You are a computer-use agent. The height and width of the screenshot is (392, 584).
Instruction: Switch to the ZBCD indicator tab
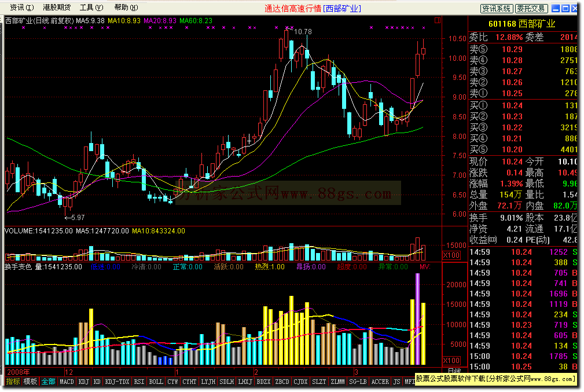[282, 382]
